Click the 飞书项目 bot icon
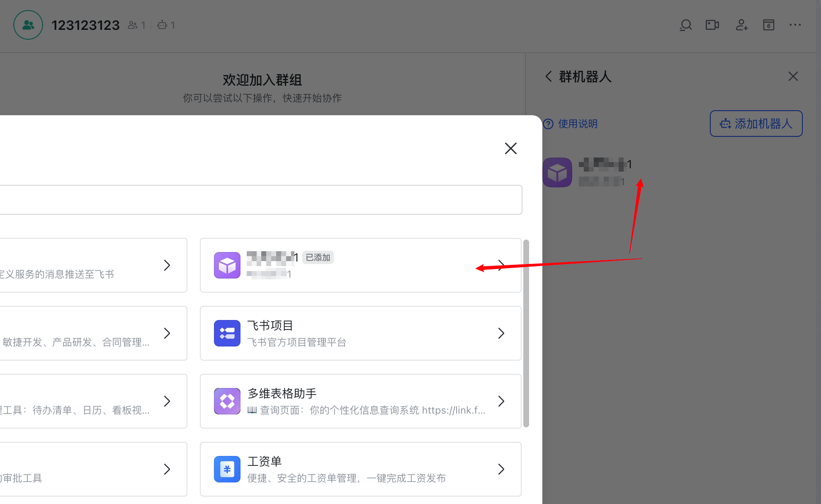821x504 pixels. tap(227, 333)
